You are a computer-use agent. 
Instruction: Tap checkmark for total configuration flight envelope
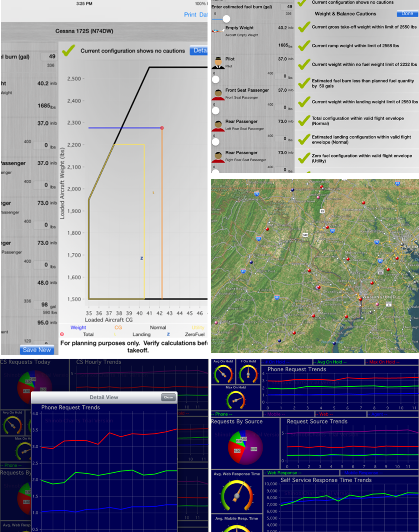coord(304,121)
